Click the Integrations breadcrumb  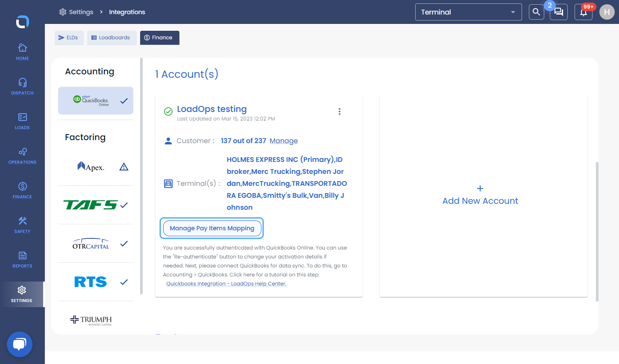(x=127, y=12)
